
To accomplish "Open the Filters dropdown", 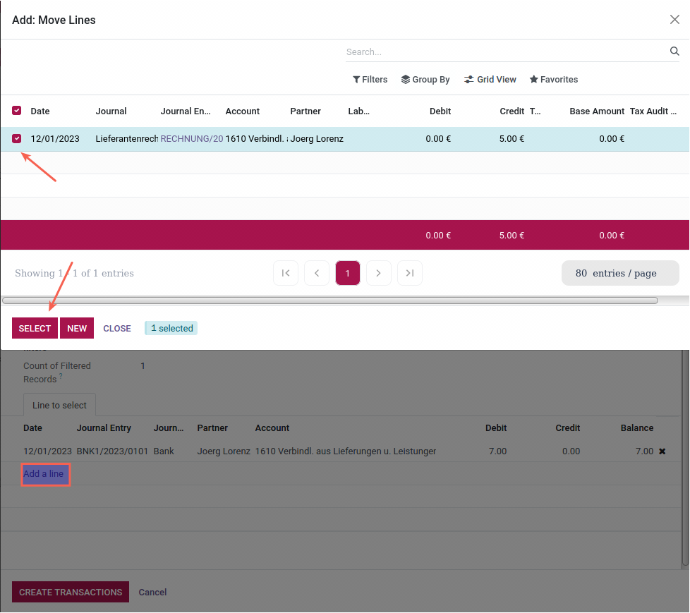I will pos(370,80).
